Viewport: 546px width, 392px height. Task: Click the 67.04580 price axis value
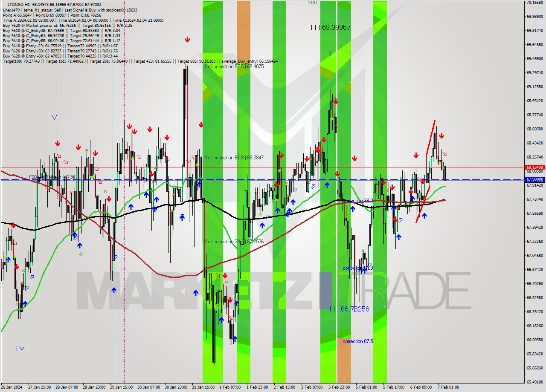[x=534, y=256]
